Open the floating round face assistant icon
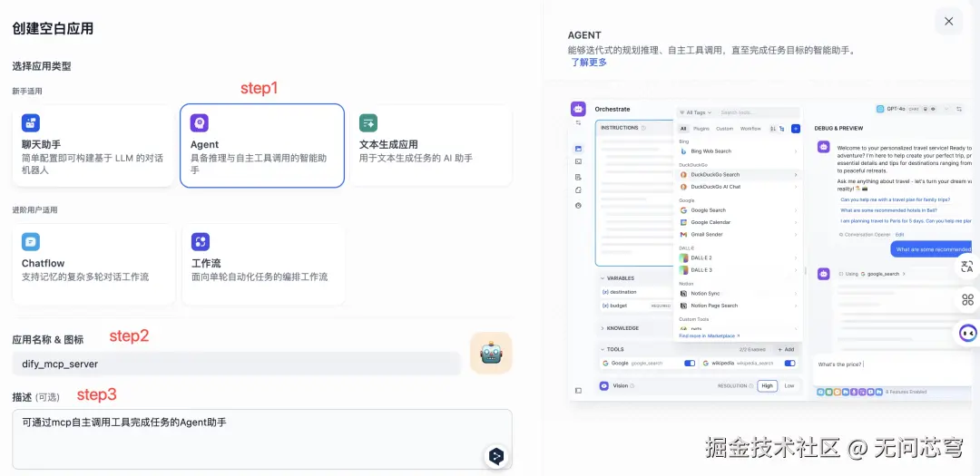 968,333
